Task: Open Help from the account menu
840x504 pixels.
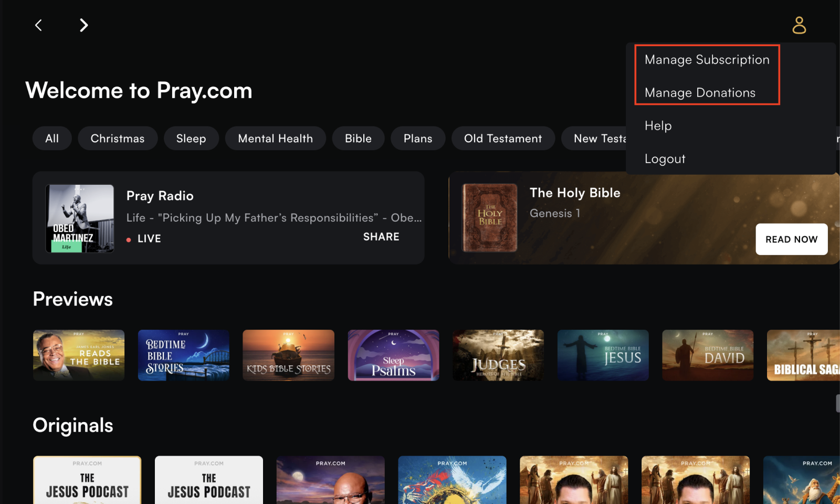Action: pos(658,126)
